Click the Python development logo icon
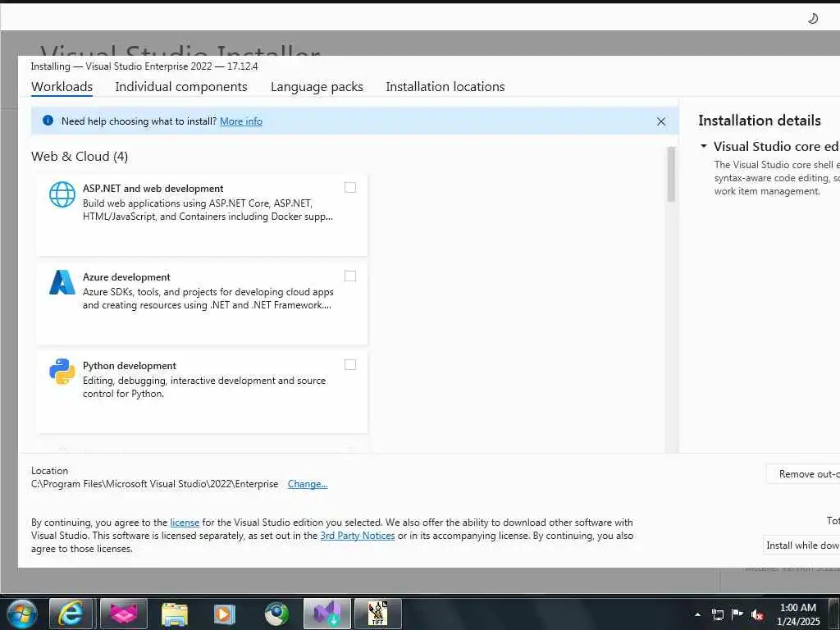The height and width of the screenshot is (630, 840). [62, 372]
